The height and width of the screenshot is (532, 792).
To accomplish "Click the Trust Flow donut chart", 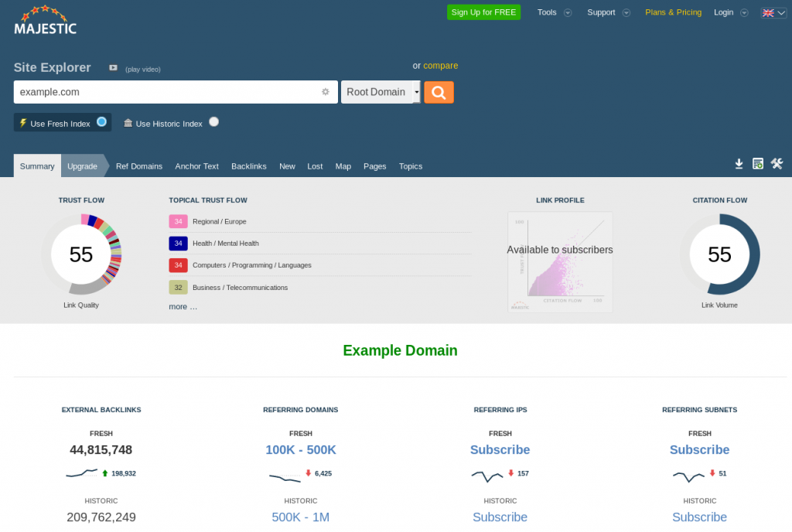I will click(81, 254).
